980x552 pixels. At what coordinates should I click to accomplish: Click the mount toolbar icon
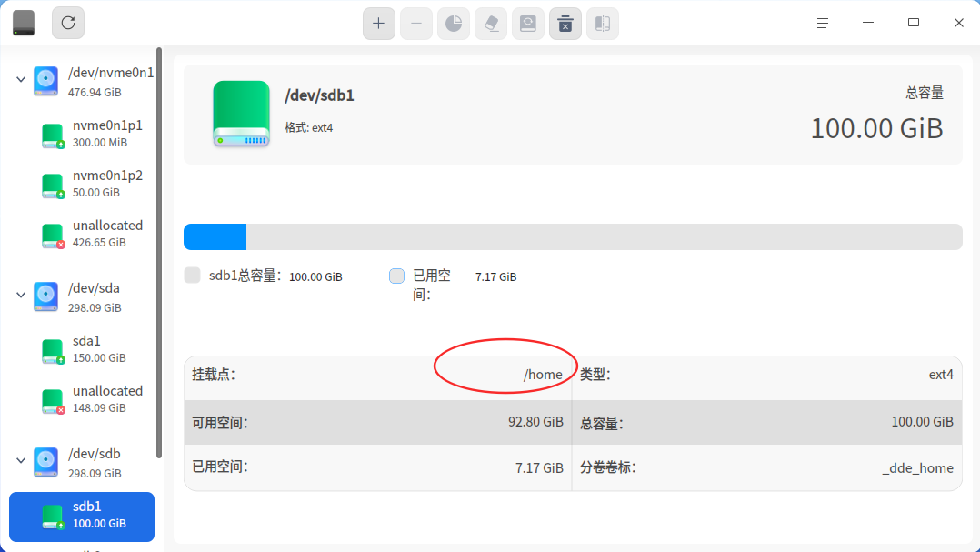click(x=528, y=24)
